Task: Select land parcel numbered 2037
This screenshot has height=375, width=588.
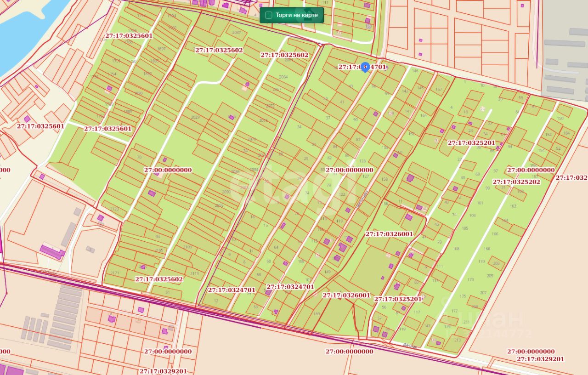Action: coord(237,33)
